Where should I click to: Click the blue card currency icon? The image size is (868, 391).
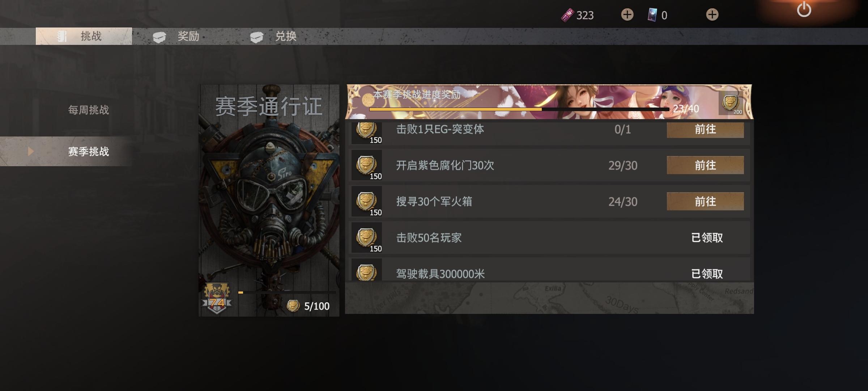[x=652, y=15]
